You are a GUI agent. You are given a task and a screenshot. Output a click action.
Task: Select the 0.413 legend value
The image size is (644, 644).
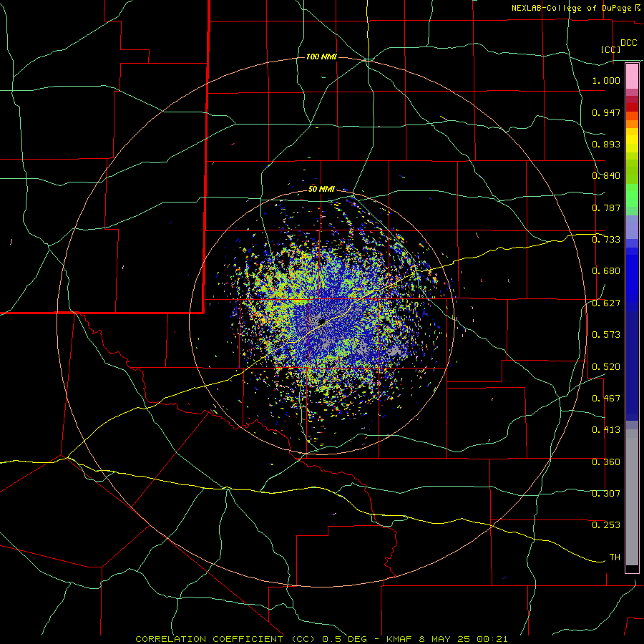606,430
